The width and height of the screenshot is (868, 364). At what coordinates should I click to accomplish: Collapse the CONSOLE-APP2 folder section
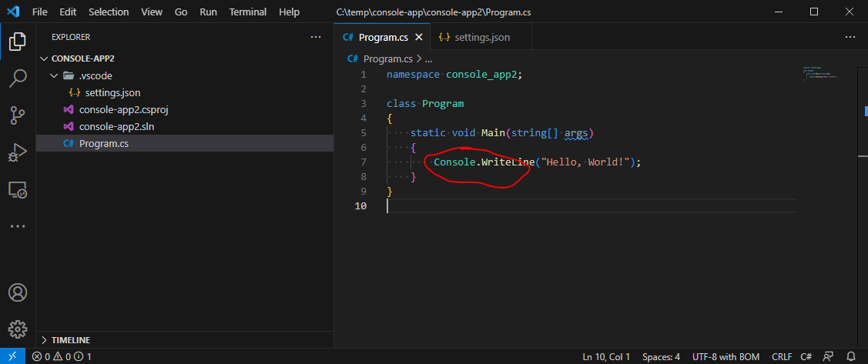(x=184, y=58)
